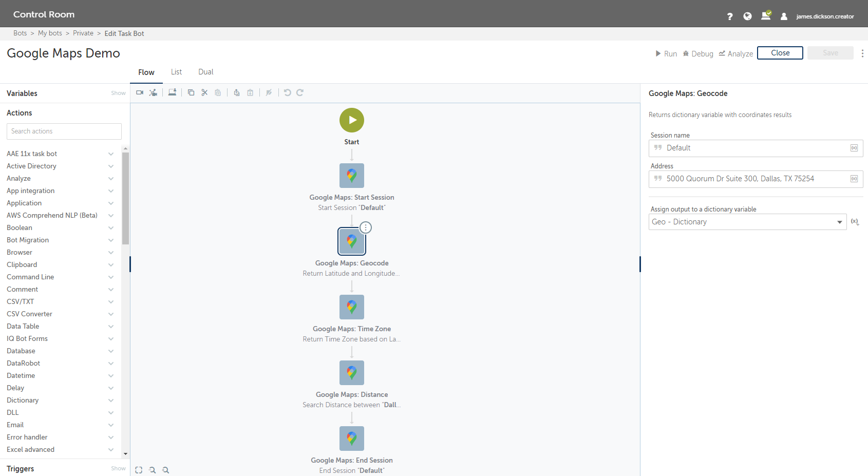Open the Geo - Dictionary variable dropdown
The width and height of the screenshot is (868, 476).
(748, 222)
